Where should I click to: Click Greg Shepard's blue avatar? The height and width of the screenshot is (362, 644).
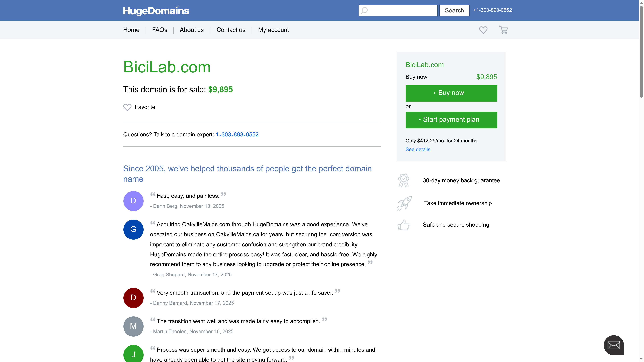pos(133,229)
